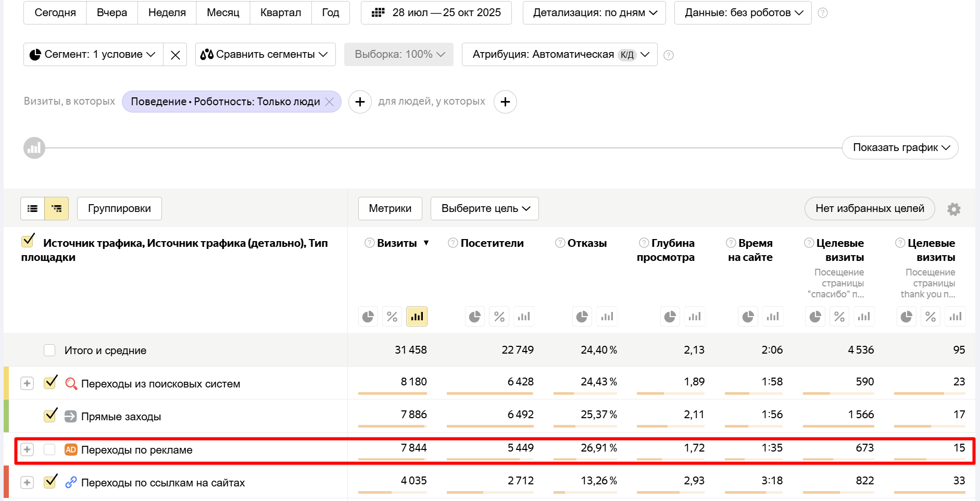Click help icon next to Атрибуция
Image resolution: width=980 pixels, height=501 pixels.
pos(669,55)
